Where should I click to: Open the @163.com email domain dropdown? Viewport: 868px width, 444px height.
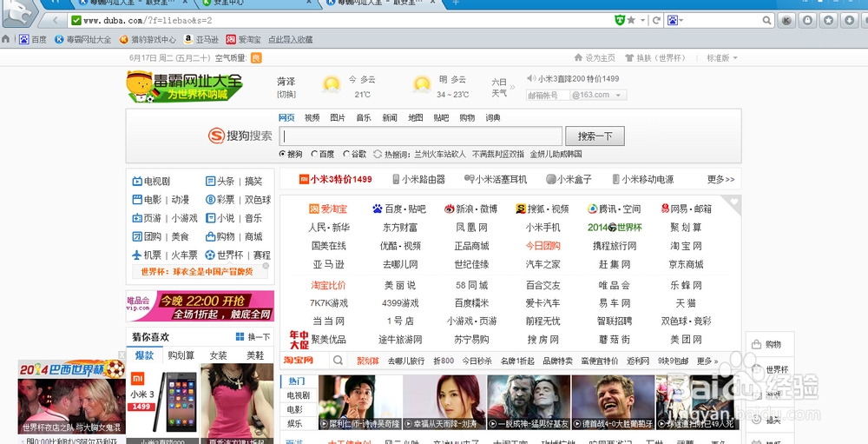tap(598, 95)
